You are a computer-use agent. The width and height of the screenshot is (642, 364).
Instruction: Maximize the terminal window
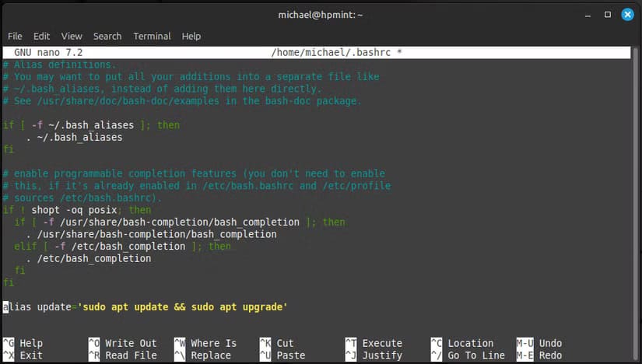tap(607, 14)
